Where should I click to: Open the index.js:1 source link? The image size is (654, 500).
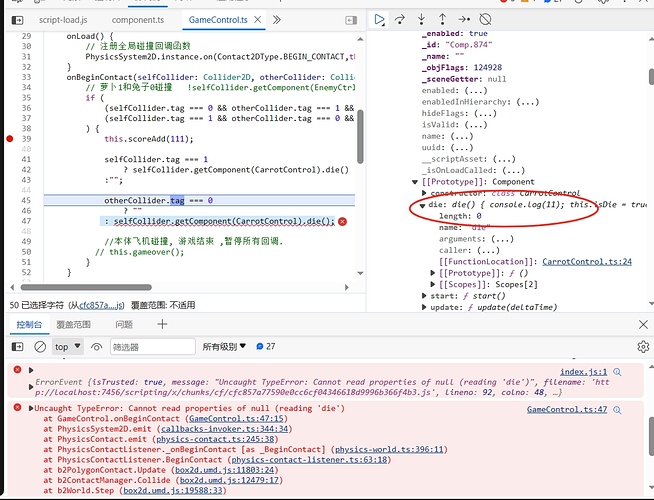[x=584, y=372]
